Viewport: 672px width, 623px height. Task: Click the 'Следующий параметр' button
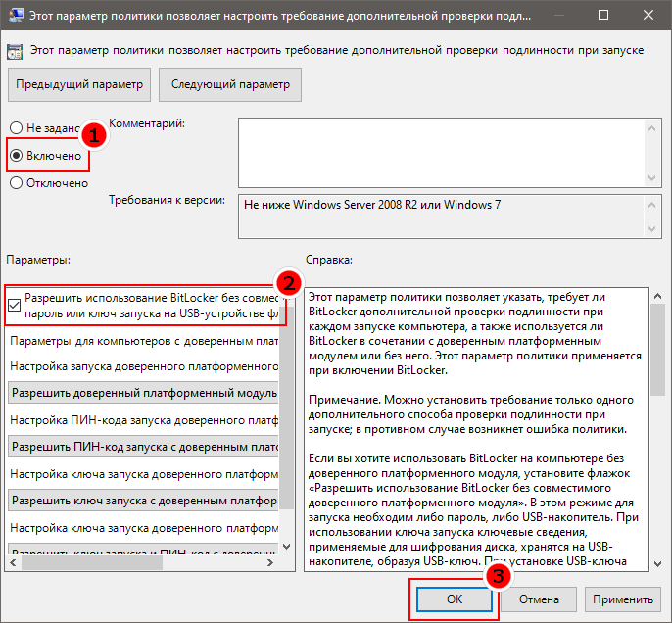(230, 84)
